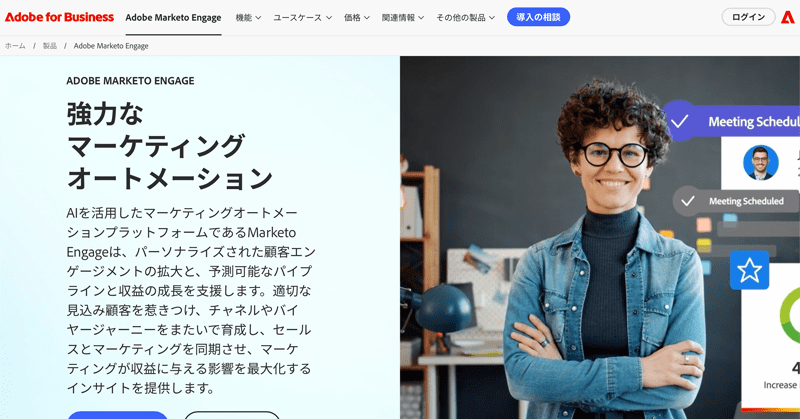Expand the その他の製品 menu

pos(465,17)
